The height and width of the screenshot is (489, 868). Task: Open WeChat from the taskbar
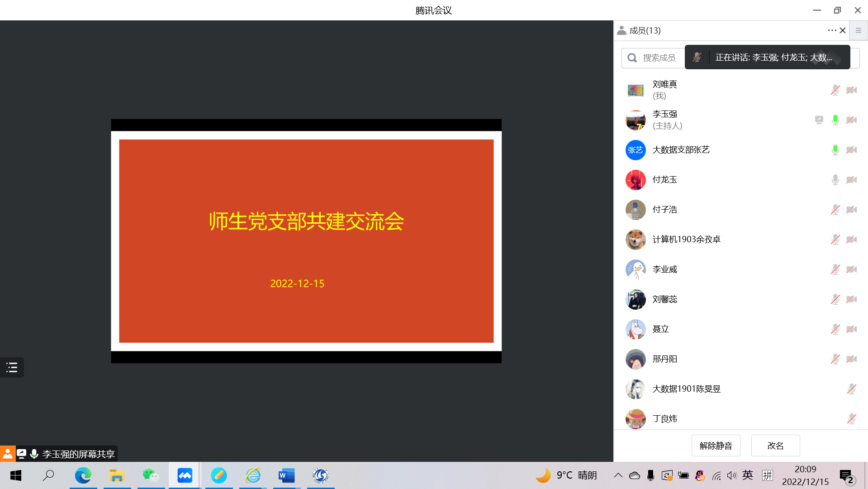(151, 475)
